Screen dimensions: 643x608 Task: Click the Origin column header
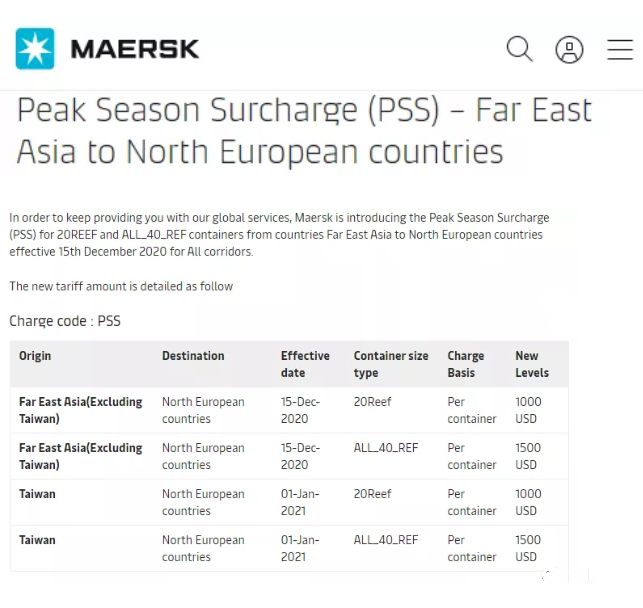click(x=35, y=356)
